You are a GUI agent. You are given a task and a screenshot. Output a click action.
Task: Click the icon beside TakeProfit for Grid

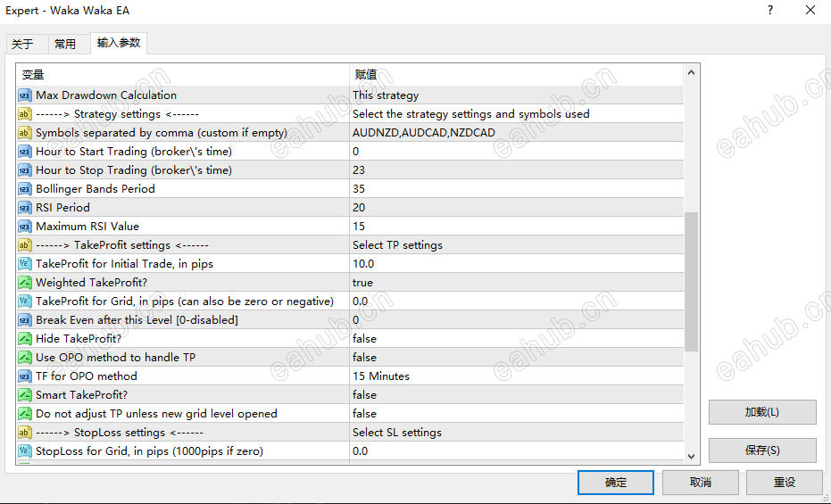(24, 302)
